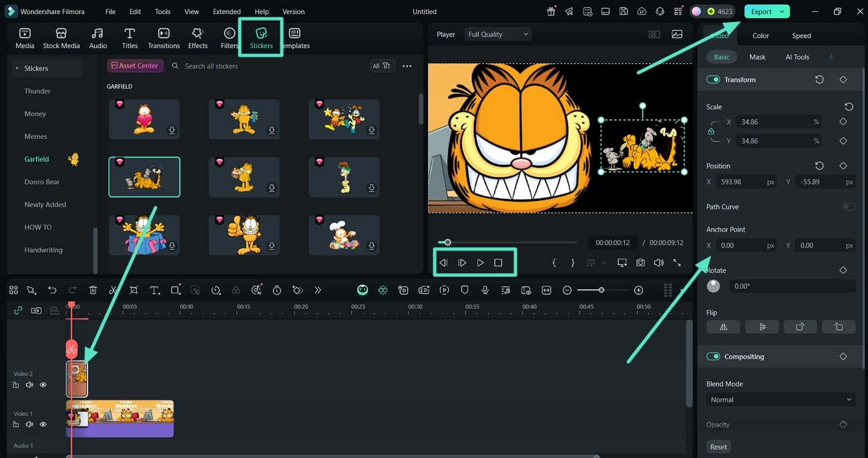Click the Stop button in the player

point(498,263)
